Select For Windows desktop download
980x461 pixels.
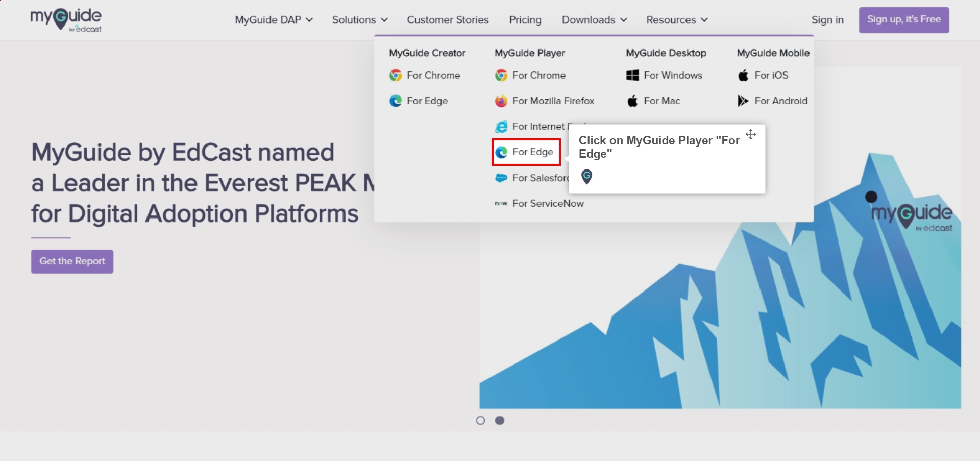[664, 76]
